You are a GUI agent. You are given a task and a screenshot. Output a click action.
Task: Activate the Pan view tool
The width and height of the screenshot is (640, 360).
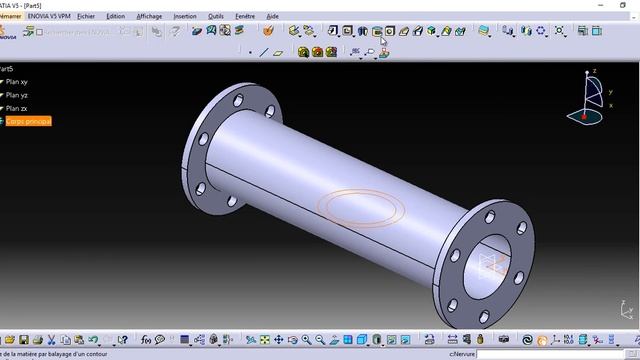tap(278, 340)
